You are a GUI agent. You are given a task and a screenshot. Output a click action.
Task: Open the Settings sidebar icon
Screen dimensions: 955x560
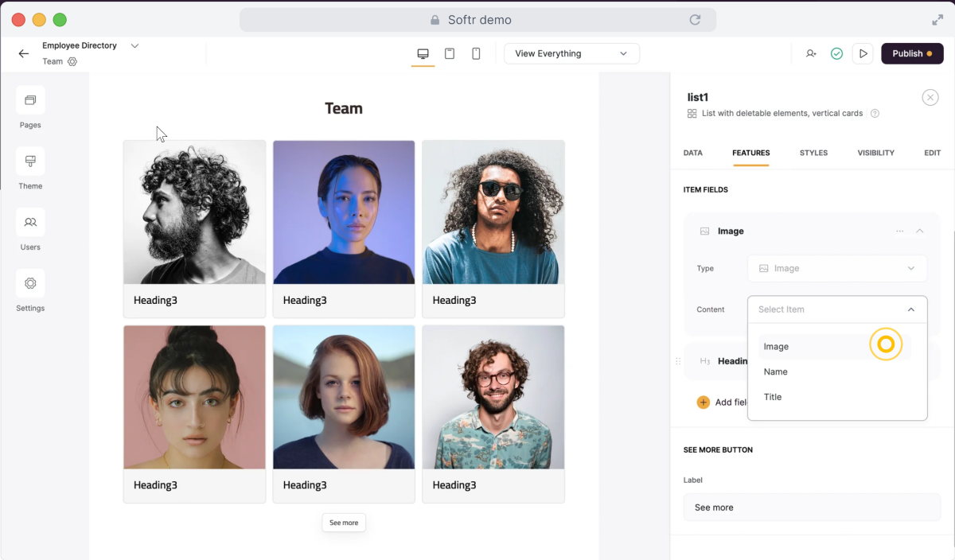[x=30, y=283]
